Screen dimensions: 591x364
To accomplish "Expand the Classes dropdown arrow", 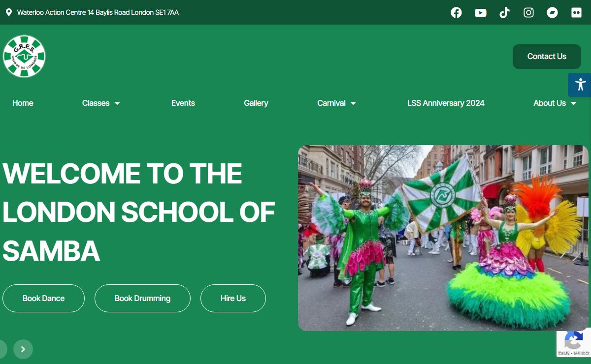I will coord(117,103).
